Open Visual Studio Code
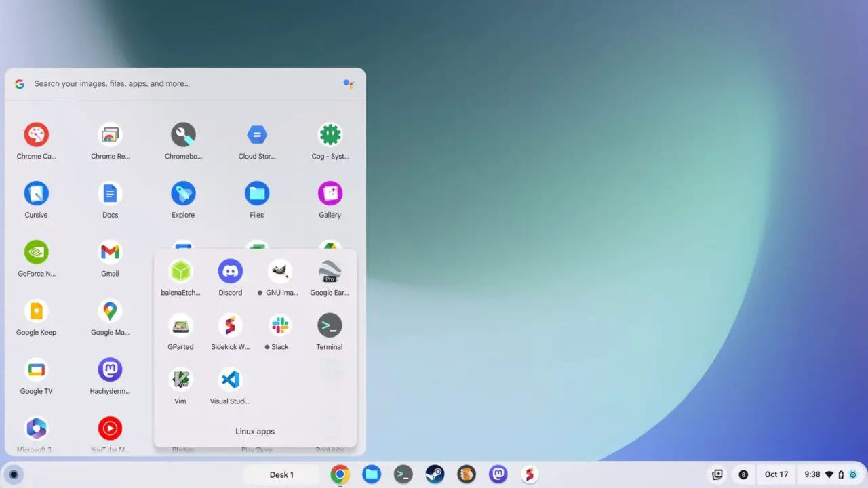The image size is (868, 488). (231, 380)
